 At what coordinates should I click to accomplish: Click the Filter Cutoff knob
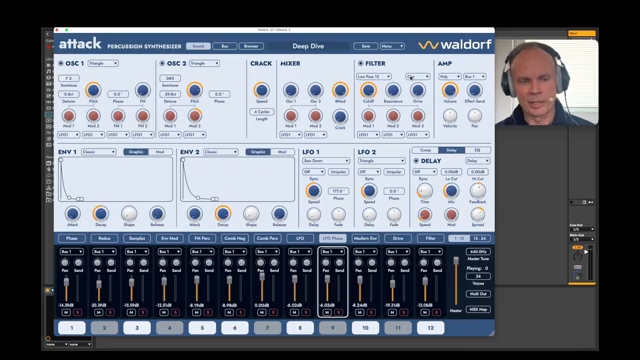(368, 90)
